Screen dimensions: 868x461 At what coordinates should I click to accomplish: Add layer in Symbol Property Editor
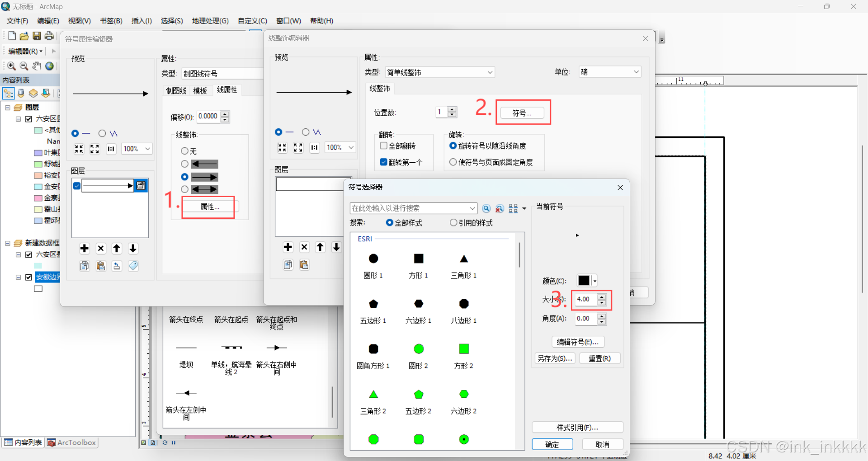[x=85, y=248]
